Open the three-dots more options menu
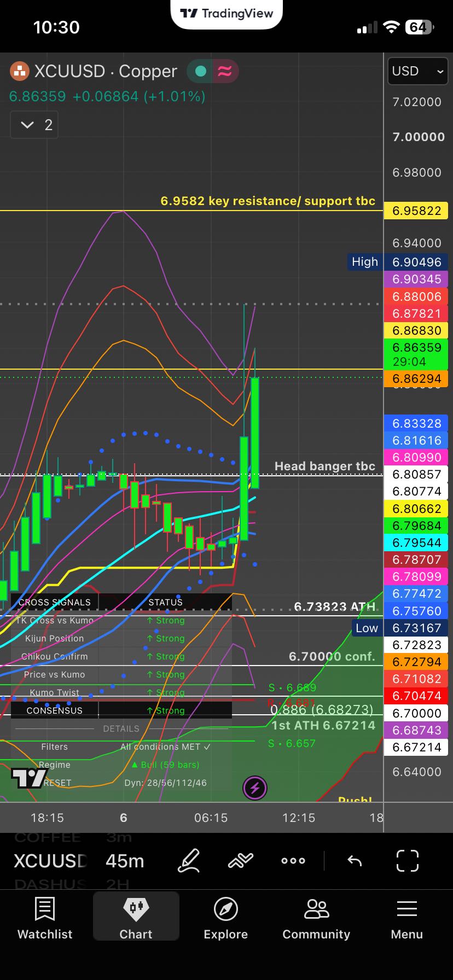Image resolution: width=453 pixels, height=980 pixels. (293, 861)
